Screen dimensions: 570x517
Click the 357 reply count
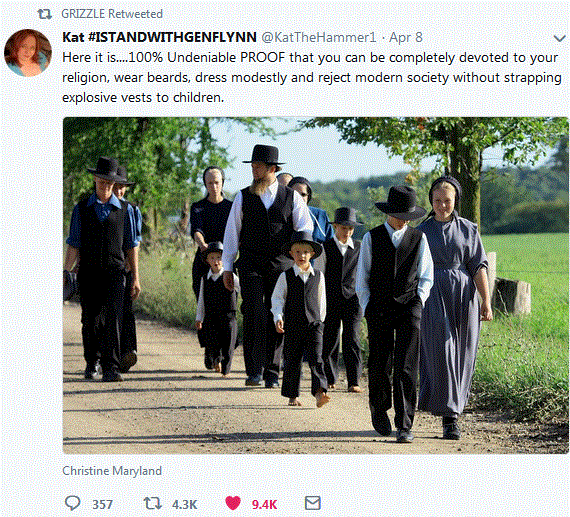[102, 505]
